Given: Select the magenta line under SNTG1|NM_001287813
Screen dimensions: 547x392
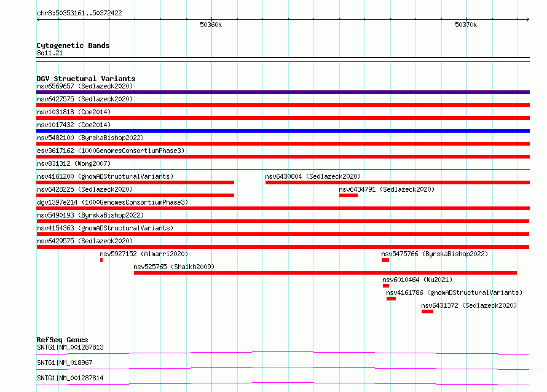Looking at the screenshot, I should [283, 353].
